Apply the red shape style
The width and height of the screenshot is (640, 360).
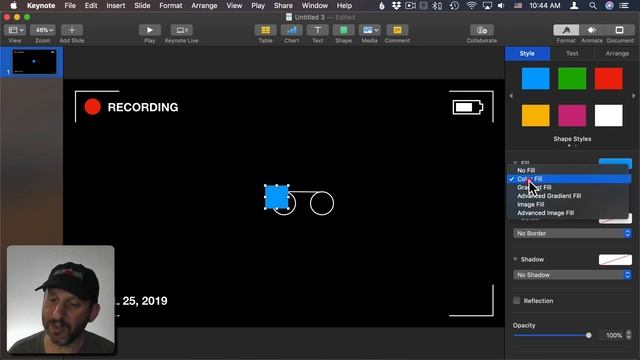click(x=609, y=78)
